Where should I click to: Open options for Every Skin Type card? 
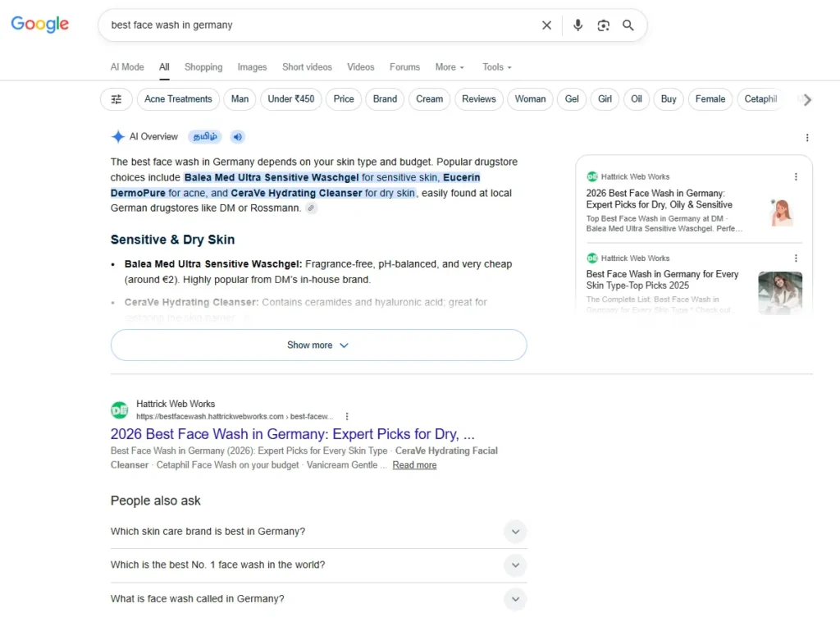pyautogui.click(x=796, y=258)
